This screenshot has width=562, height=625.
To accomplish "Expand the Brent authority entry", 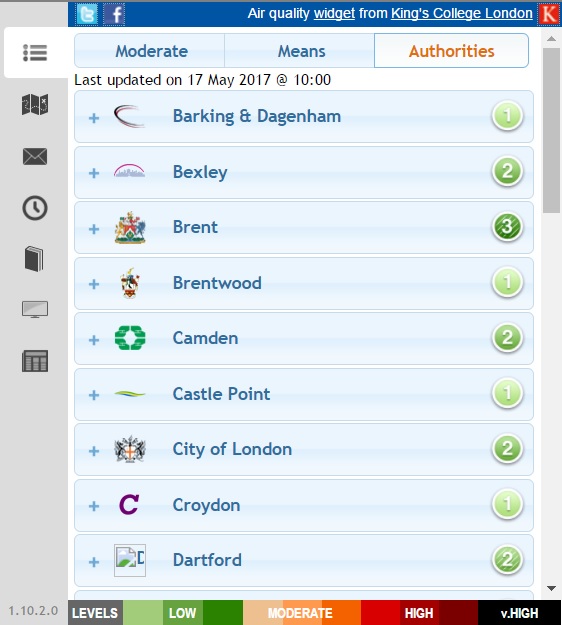I will click(x=304, y=228).
